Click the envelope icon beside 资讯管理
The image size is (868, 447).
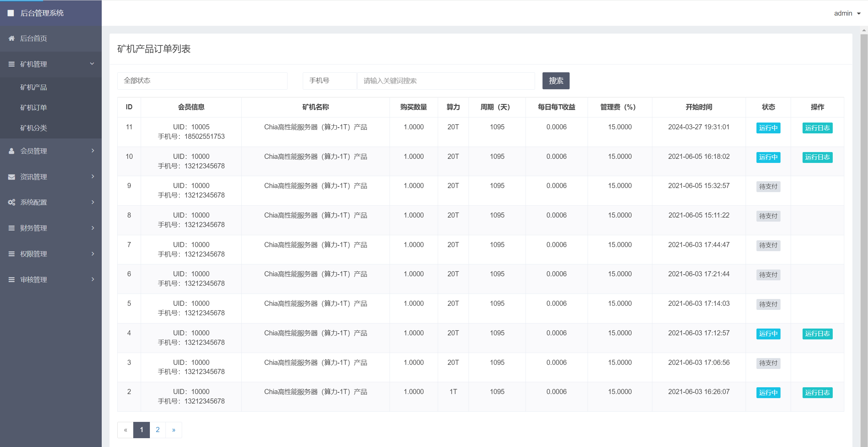coord(12,177)
